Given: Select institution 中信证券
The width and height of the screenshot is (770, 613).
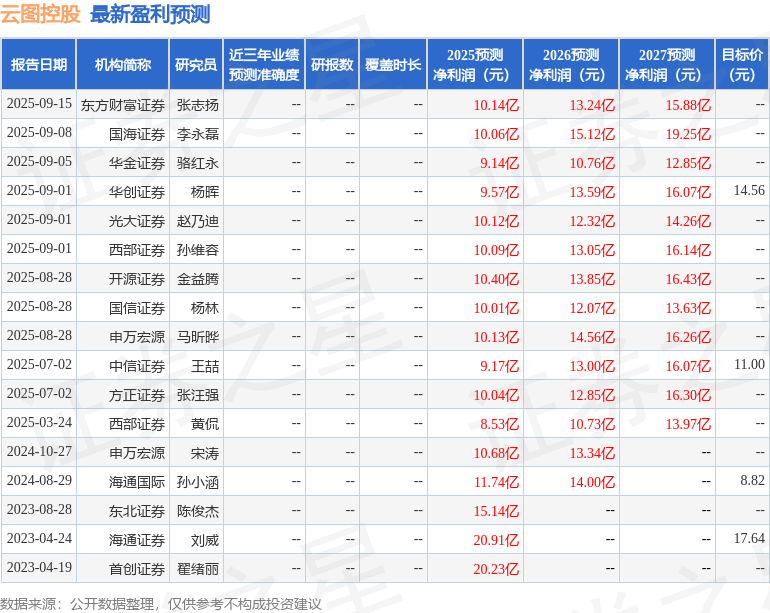Looking at the screenshot, I should pyautogui.click(x=137, y=366).
